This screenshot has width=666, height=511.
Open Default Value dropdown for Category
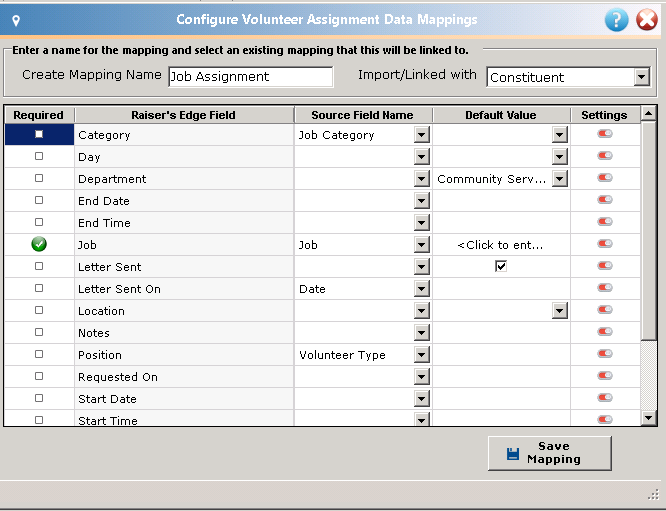(x=560, y=135)
